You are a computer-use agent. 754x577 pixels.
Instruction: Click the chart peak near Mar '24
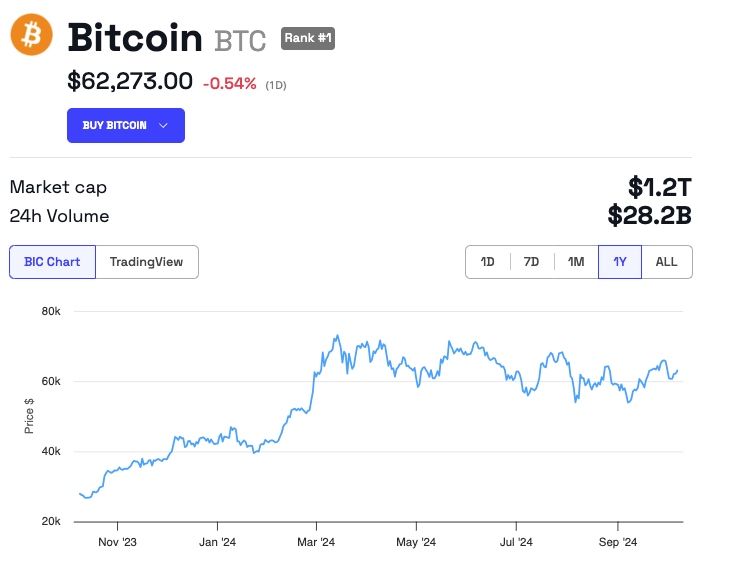pyautogui.click(x=337, y=336)
